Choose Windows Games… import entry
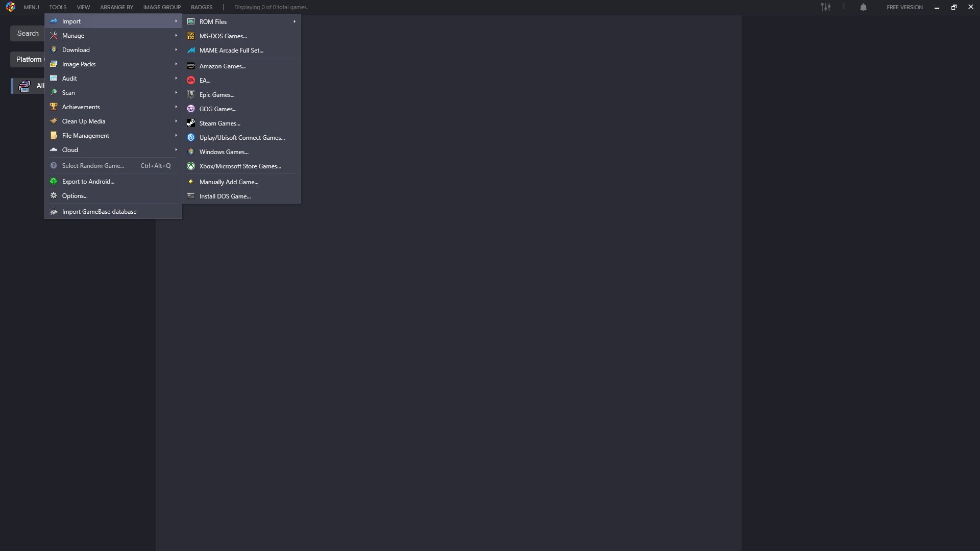Screen dimensions: 980x551 pyautogui.click(x=241, y=152)
